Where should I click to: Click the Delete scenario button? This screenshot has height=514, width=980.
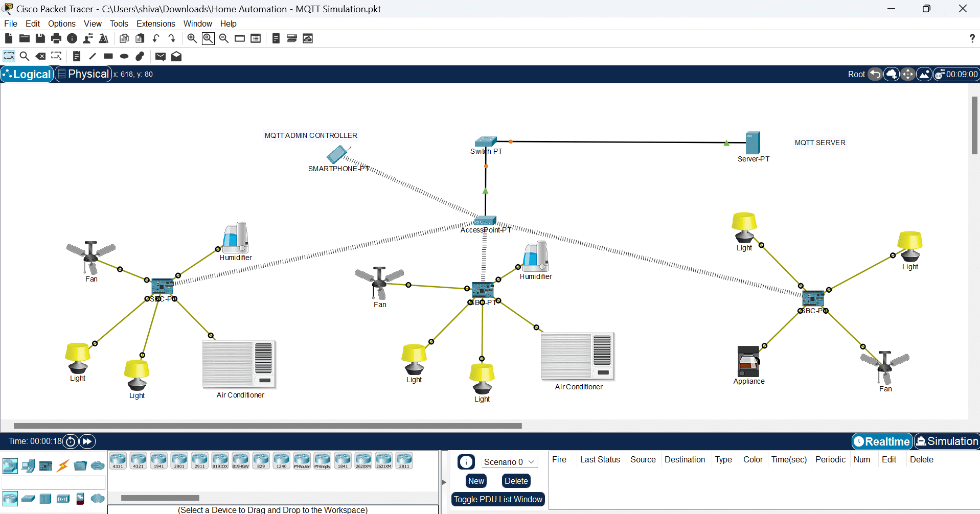point(516,481)
